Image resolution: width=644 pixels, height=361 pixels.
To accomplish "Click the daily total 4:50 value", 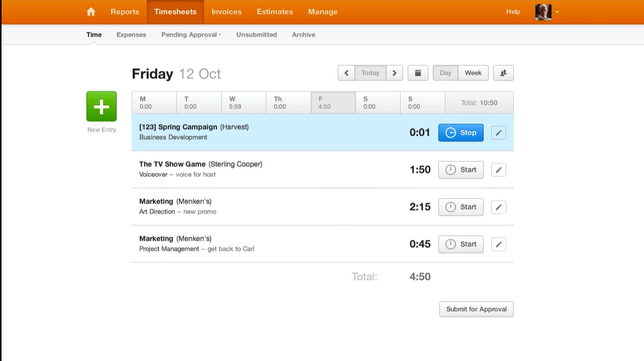I will (420, 277).
